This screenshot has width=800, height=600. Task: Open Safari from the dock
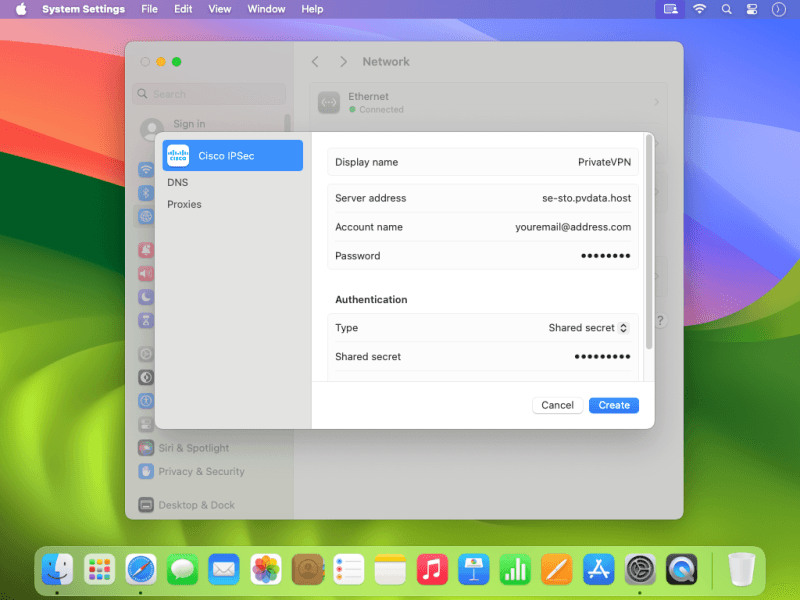141,570
